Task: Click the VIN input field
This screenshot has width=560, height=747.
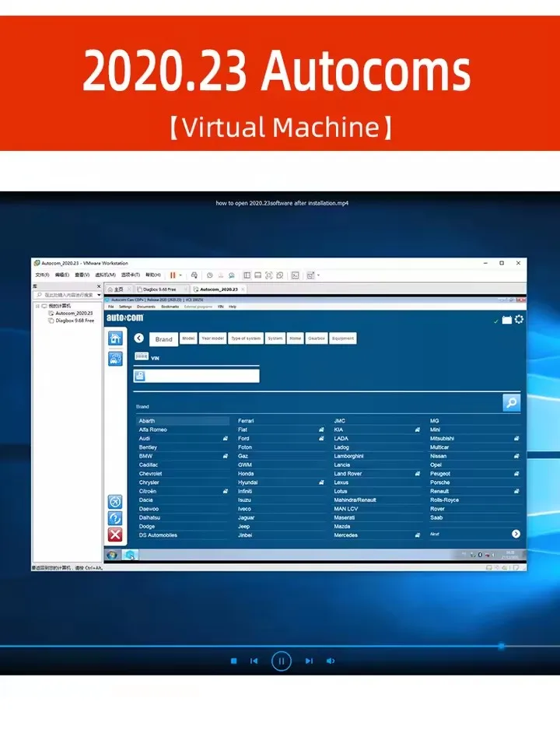Action: [x=202, y=376]
